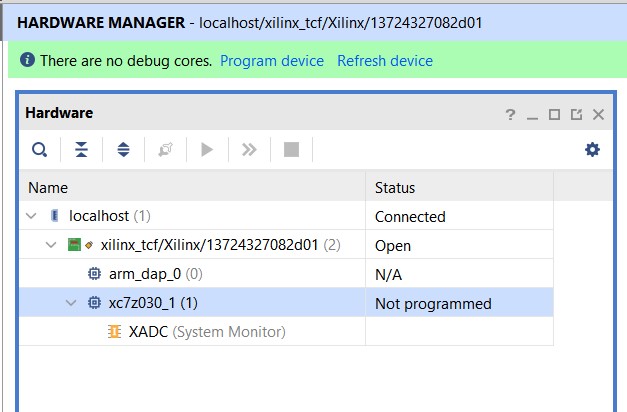
Task: Collapse the xilinx_tcf target node
Action: (x=51, y=245)
